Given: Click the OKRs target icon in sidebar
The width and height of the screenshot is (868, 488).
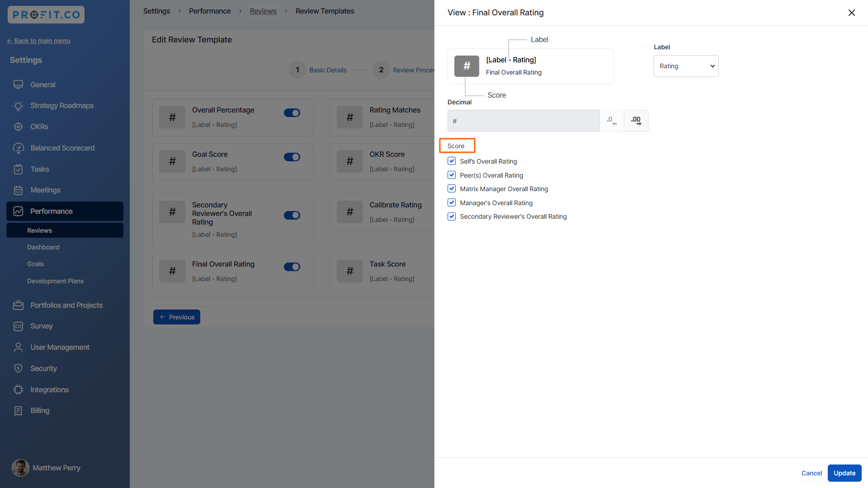Looking at the screenshot, I should coord(18,127).
